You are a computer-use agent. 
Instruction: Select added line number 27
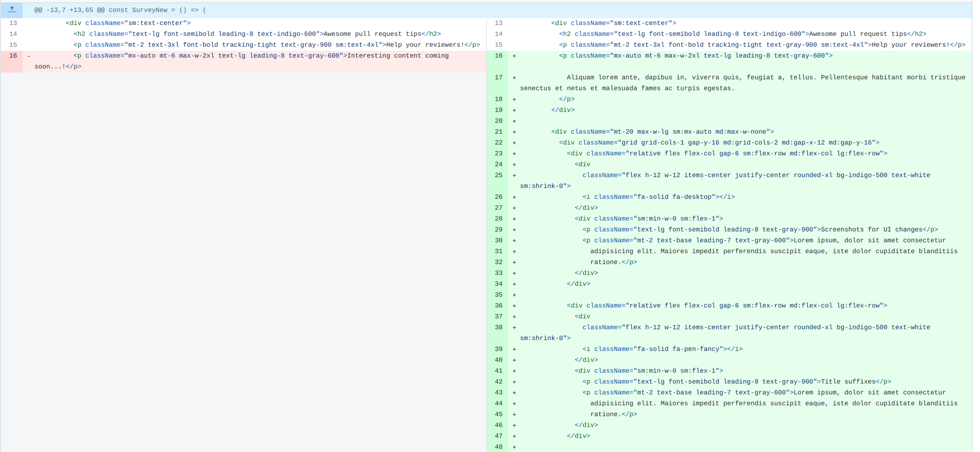tap(498, 208)
